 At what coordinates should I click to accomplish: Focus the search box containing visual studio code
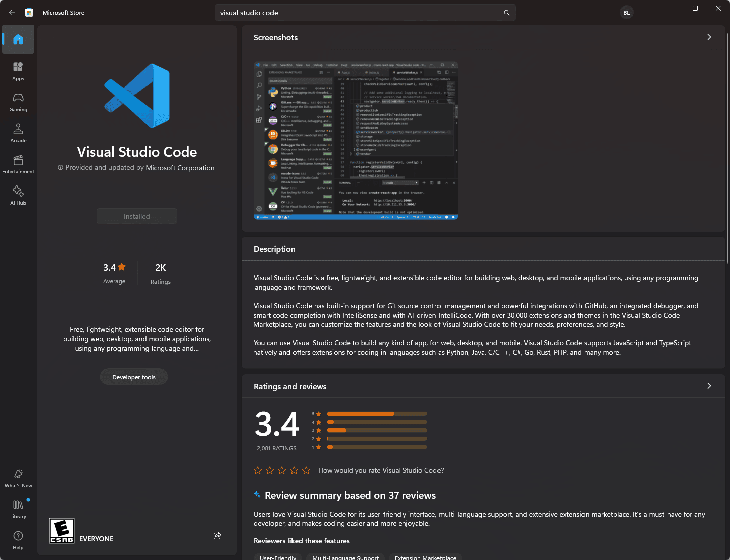coord(365,13)
